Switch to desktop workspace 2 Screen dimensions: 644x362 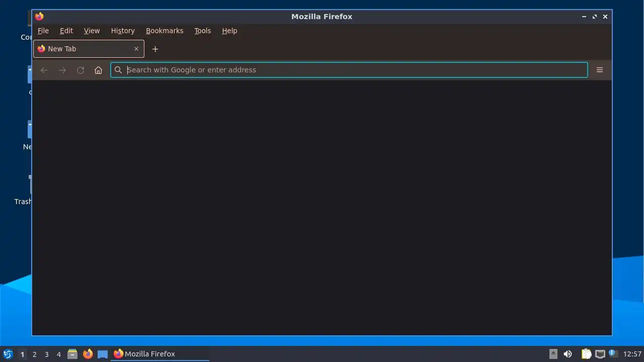pyautogui.click(x=34, y=354)
